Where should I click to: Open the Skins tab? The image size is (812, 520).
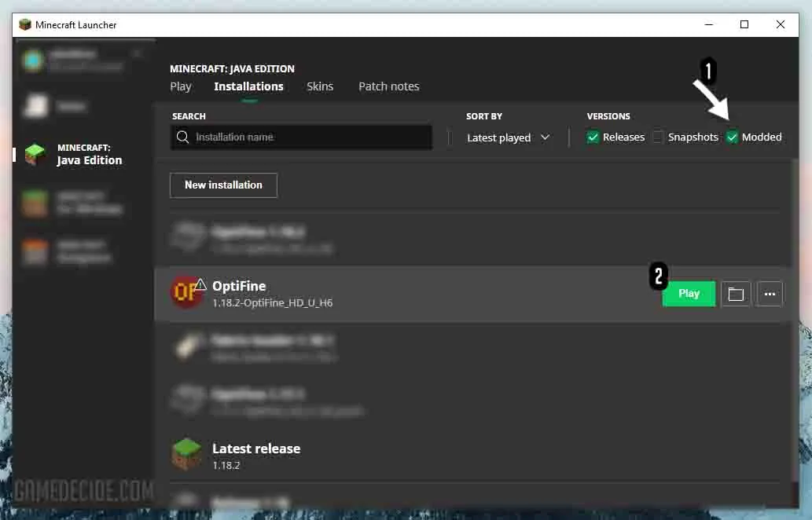(320, 86)
